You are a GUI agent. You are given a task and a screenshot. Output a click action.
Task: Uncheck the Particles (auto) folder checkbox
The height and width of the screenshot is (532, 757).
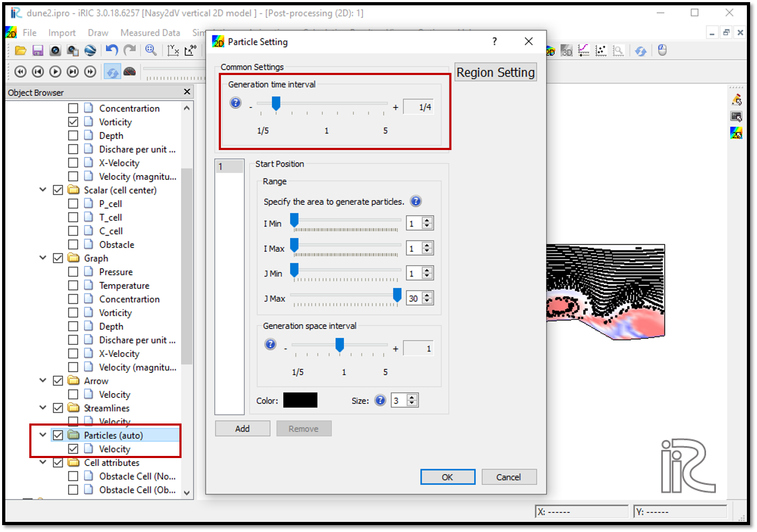coord(58,435)
